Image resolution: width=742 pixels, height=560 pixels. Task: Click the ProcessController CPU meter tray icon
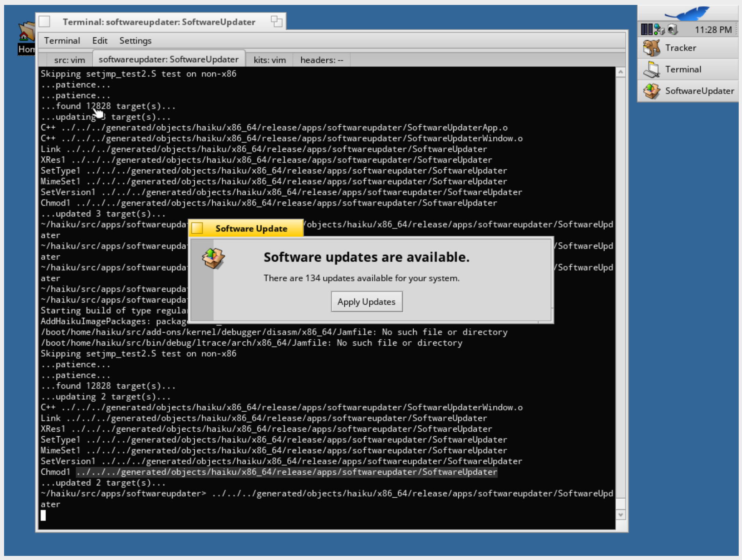pos(646,30)
